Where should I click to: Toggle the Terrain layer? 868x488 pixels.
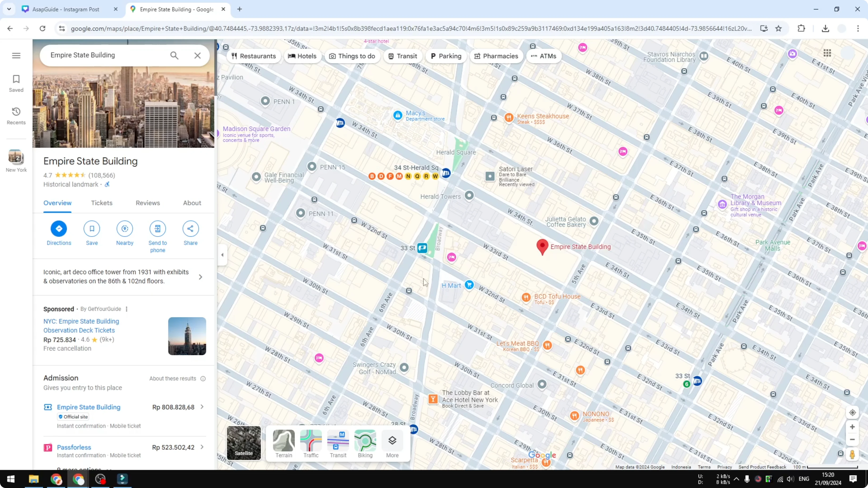point(284,444)
